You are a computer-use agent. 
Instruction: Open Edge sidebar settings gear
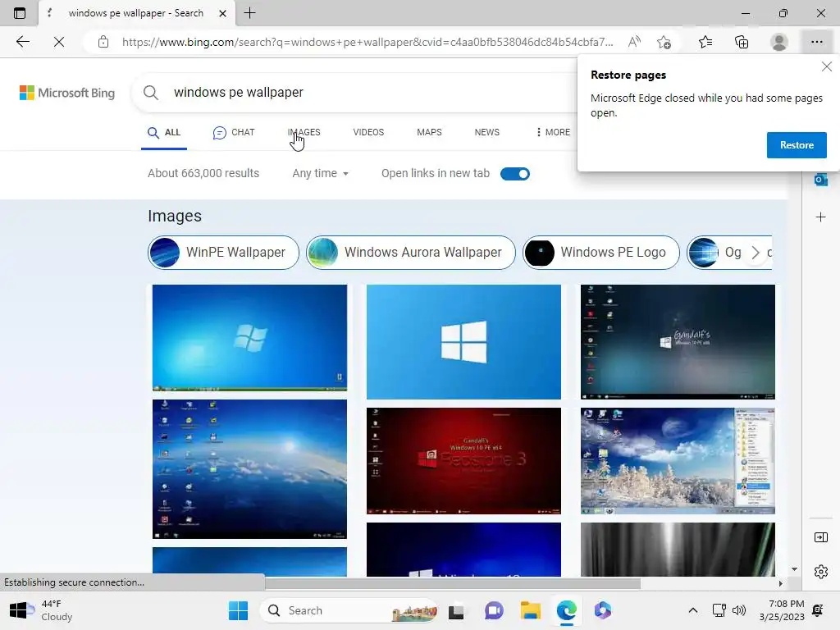[820, 572]
